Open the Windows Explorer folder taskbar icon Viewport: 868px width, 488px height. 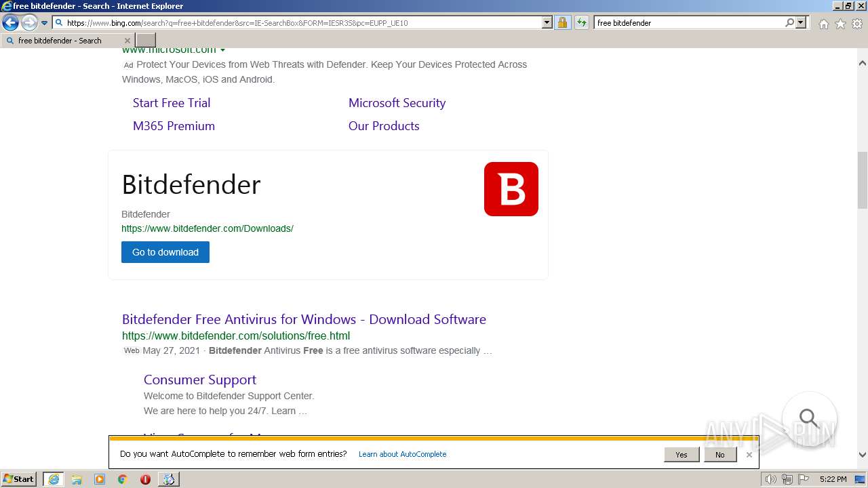pos(77,479)
